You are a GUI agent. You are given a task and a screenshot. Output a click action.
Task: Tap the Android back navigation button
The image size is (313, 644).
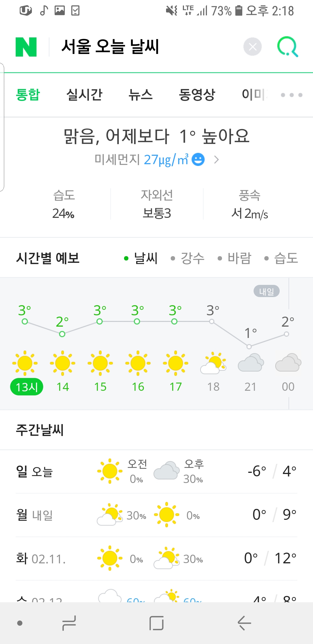[244, 623]
